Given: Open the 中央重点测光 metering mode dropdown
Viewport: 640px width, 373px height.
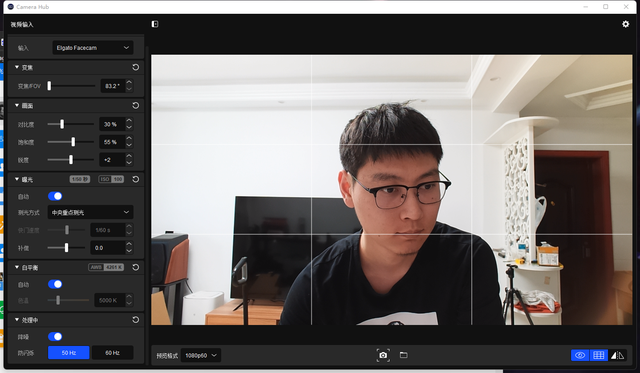Looking at the screenshot, I should click(90, 212).
